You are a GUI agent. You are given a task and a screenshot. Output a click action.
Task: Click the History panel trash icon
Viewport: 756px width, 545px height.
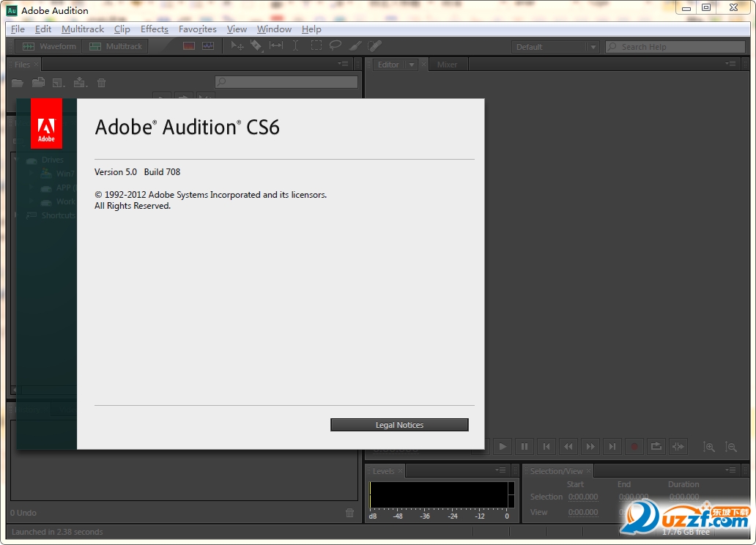(x=350, y=514)
